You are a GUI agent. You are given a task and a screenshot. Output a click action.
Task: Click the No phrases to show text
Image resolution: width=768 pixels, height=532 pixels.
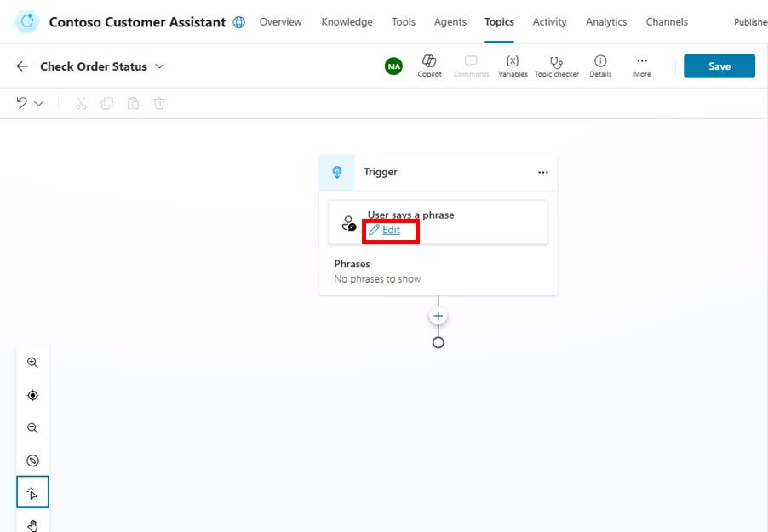pos(377,278)
